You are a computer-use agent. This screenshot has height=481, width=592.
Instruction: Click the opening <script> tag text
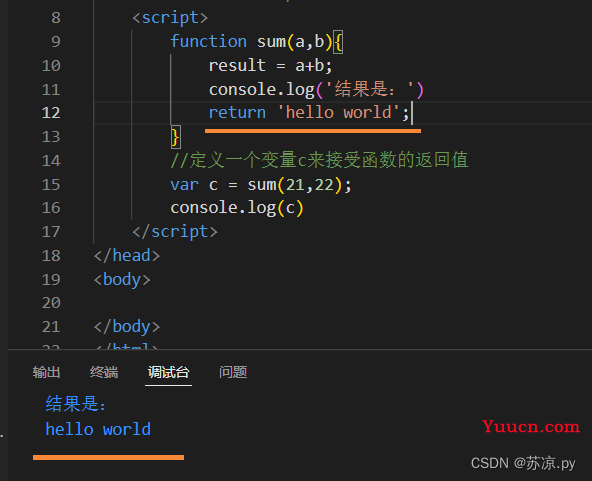[170, 18]
